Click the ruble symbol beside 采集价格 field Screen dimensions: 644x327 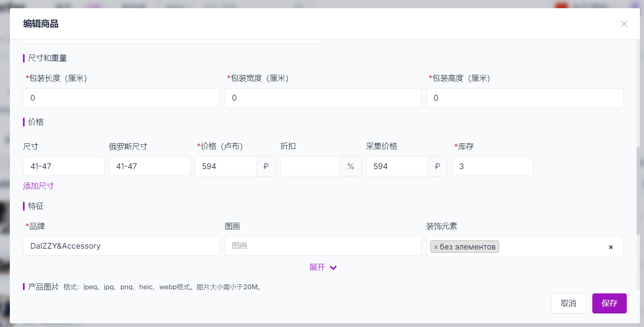[x=437, y=167]
